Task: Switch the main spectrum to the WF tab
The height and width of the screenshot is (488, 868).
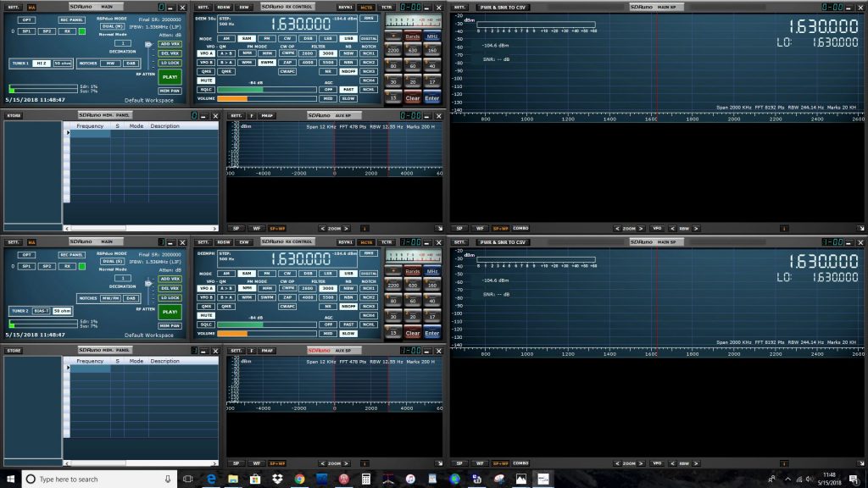Action: (478, 228)
